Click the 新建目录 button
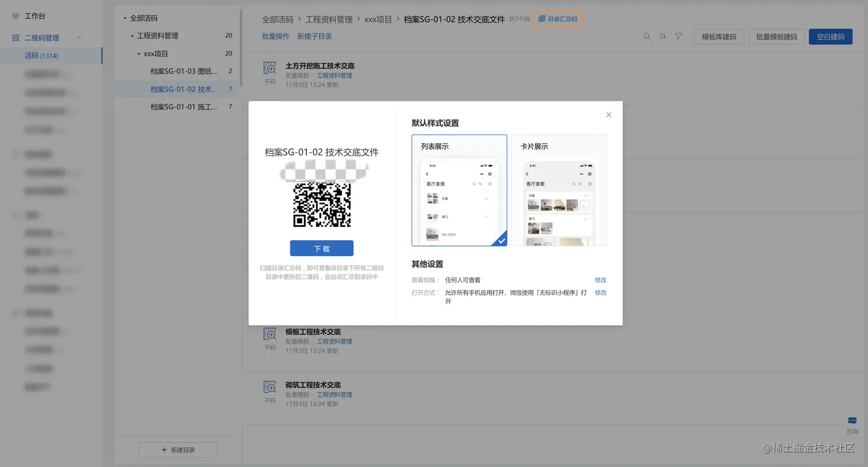This screenshot has height=467, width=868. tap(178, 450)
